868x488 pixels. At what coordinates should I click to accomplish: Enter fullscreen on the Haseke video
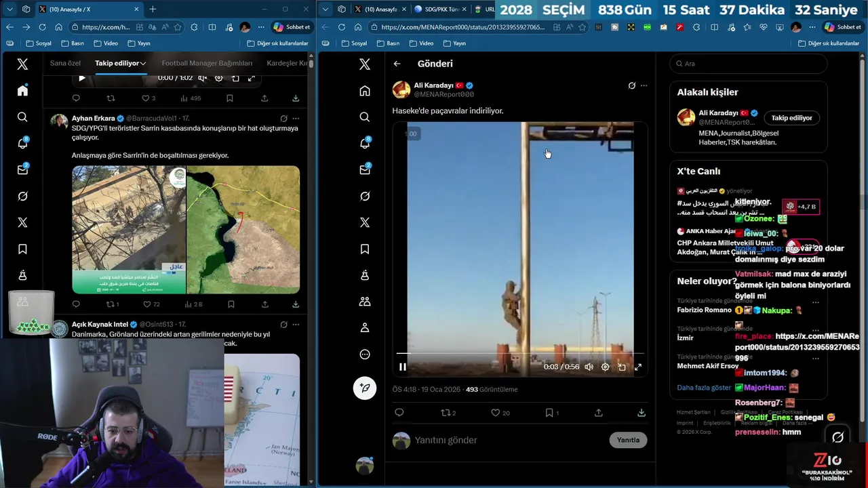pyautogui.click(x=638, y=367)
